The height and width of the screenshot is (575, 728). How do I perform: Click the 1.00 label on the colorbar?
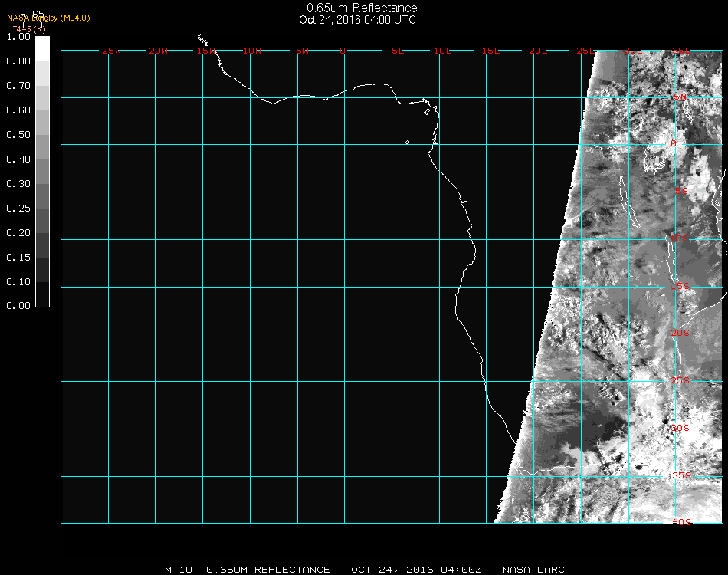18,37
